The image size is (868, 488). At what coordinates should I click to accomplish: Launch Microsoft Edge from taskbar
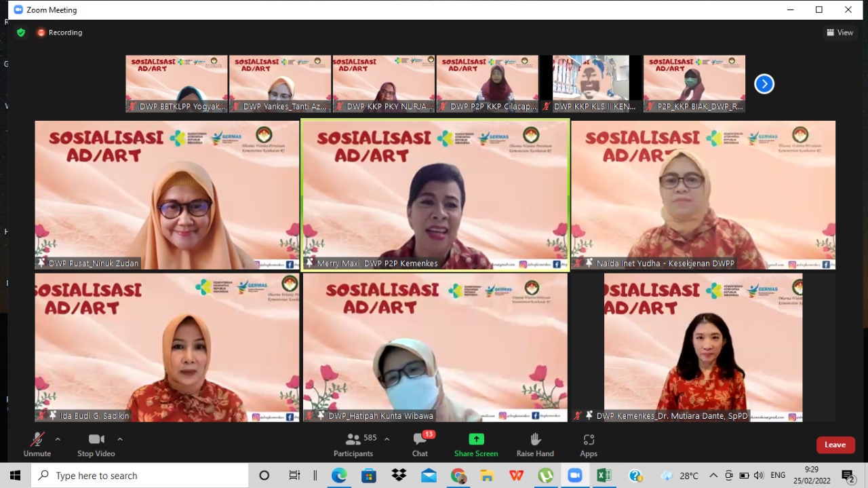coord(338,476)
